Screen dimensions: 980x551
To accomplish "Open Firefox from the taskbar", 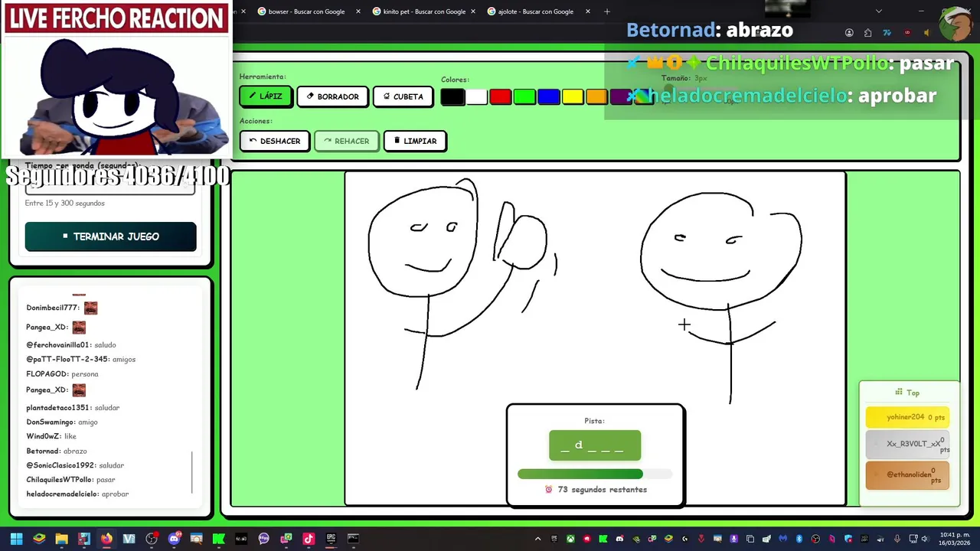I will 106,539.
